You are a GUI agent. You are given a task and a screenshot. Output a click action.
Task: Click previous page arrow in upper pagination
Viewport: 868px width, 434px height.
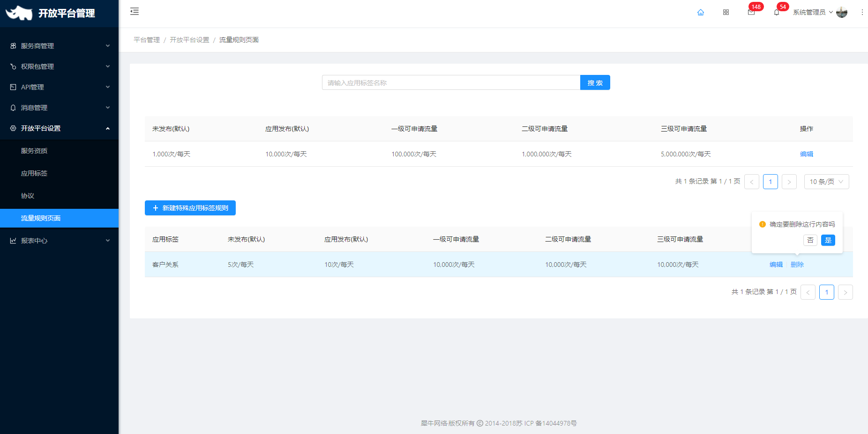752,182
